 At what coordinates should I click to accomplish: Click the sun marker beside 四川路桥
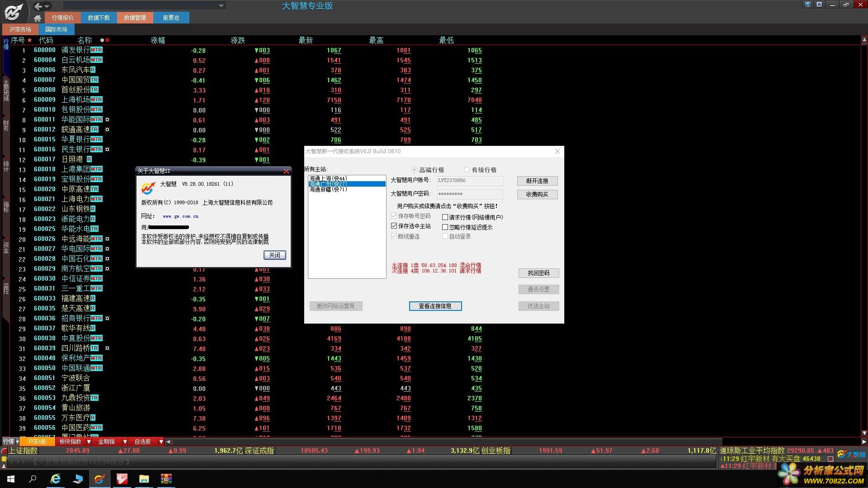pyautogui.click(x=108, y=348)
